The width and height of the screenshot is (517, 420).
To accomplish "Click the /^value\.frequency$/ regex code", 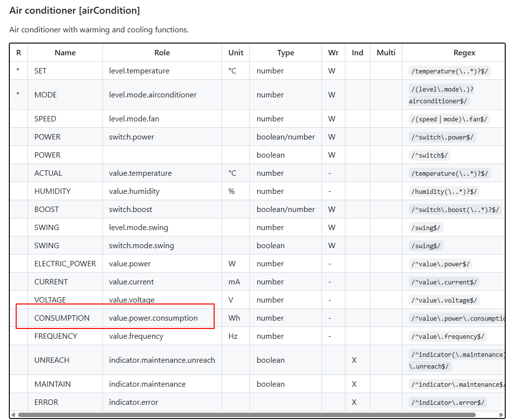I will point(447,337).
